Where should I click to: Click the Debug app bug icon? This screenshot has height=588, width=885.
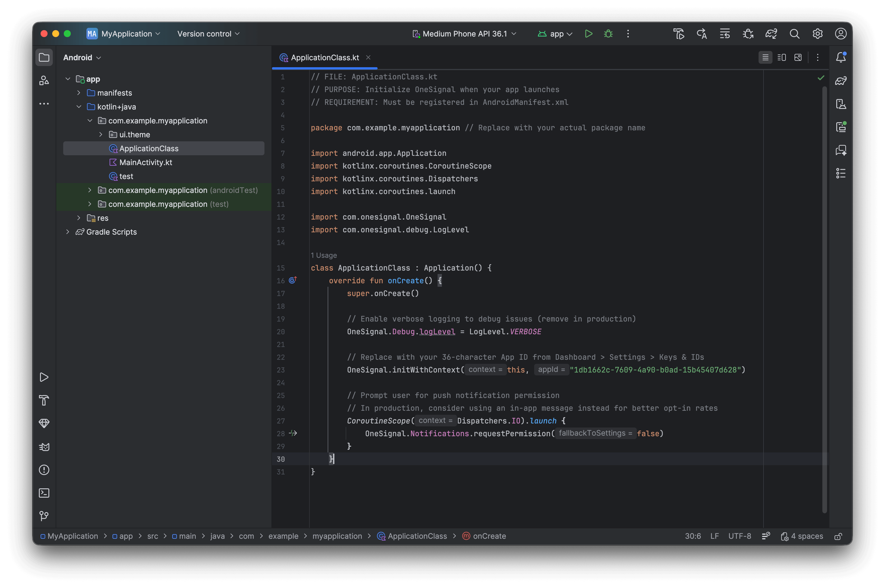608,34
